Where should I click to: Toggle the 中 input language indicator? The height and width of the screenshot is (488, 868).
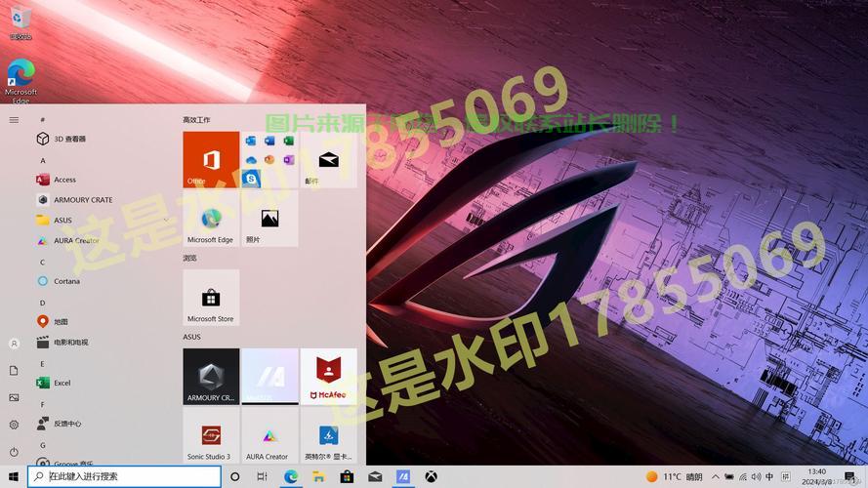769,476
